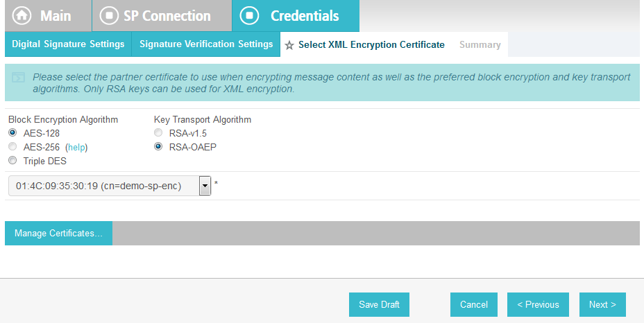644x323 pixels.
Task: Open the certificate dropdown arrow
Action: [205, 186]
